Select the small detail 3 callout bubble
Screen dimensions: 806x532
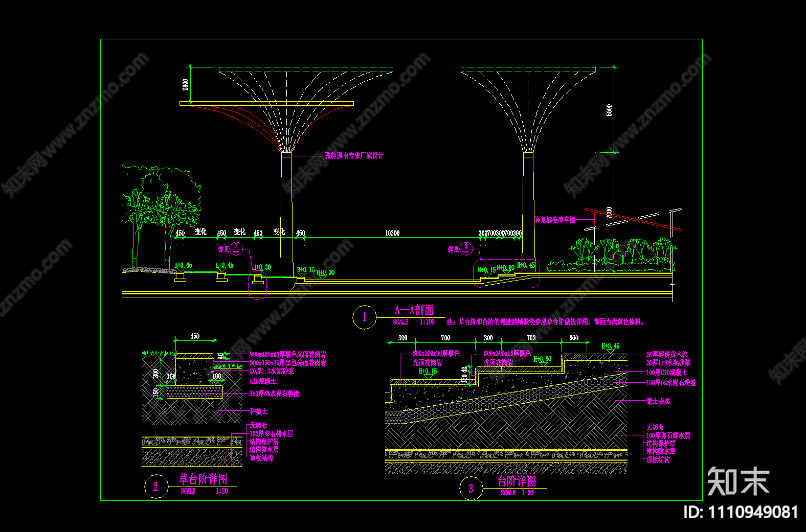pos(466,248)
